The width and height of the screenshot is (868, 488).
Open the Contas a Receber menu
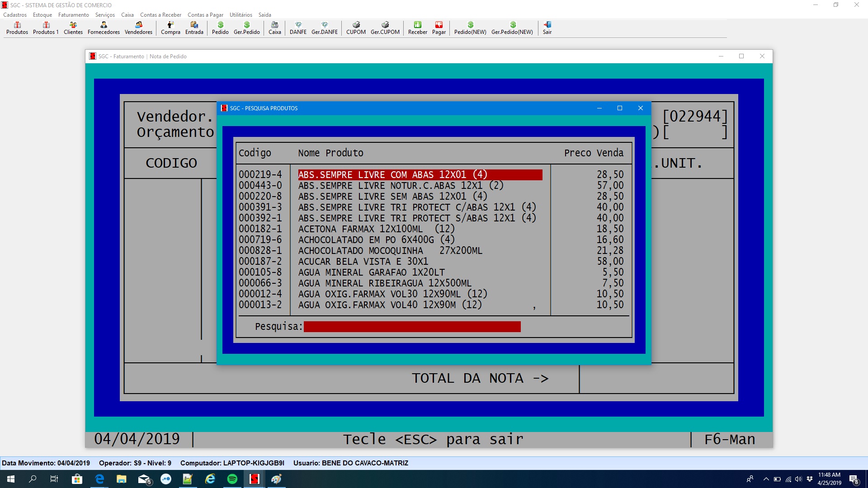(x=160, y=15)
